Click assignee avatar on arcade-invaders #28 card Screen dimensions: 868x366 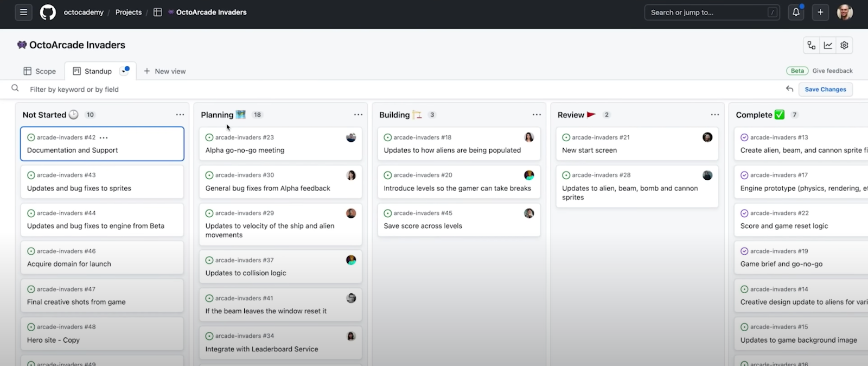707,175
